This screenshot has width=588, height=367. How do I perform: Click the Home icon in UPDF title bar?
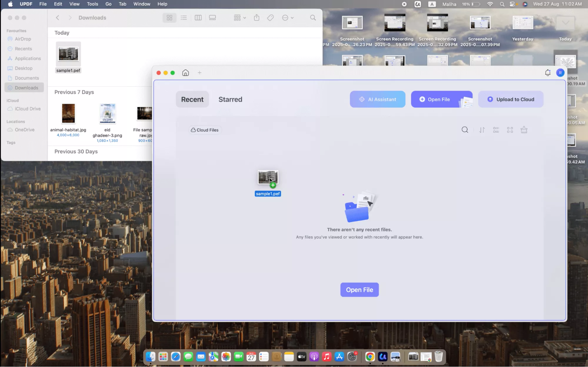[185, 73]
